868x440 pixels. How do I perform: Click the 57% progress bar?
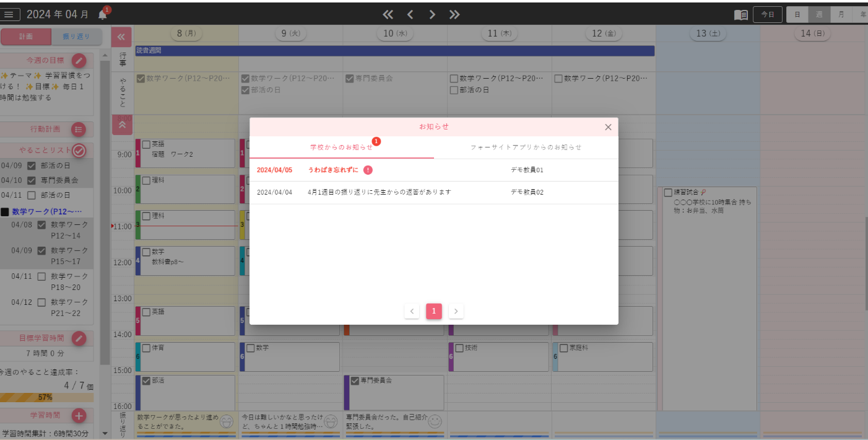(x=46, y=397)
